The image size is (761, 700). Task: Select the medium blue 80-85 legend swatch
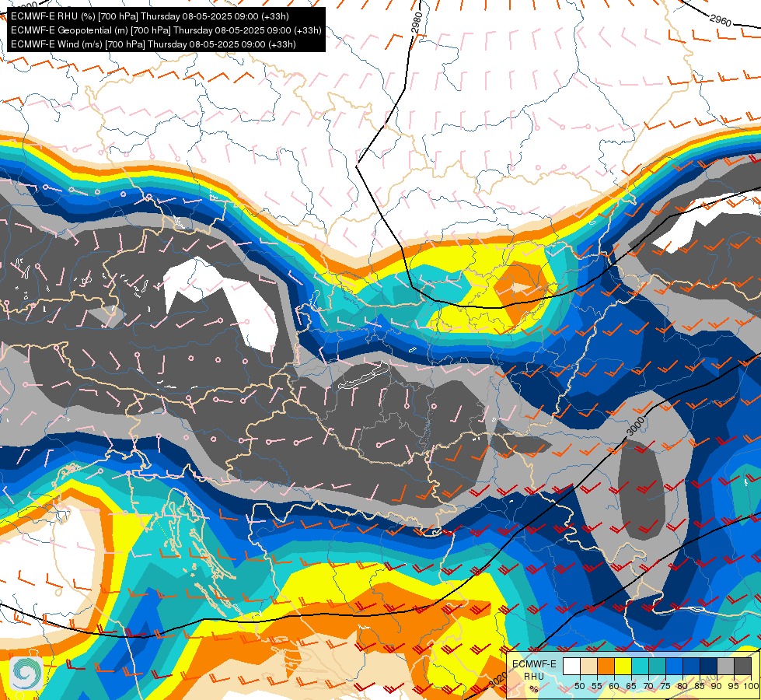point(692,666)
